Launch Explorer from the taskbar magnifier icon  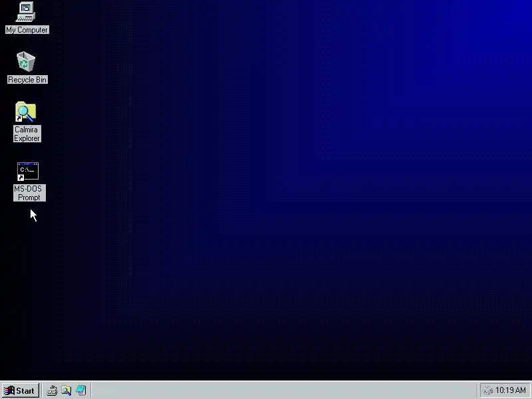(66, 390)
